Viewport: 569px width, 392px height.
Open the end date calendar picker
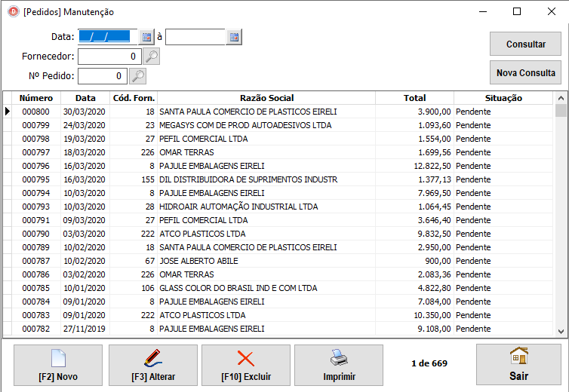[234, 37]
